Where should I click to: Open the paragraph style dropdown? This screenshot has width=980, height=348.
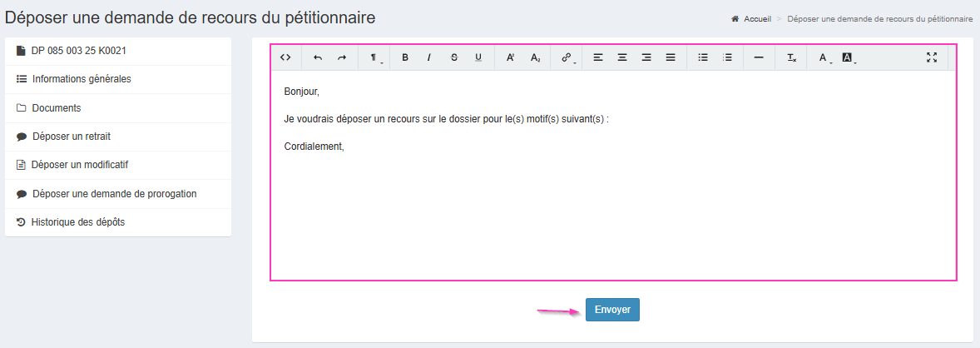click(x=374, y=57)
